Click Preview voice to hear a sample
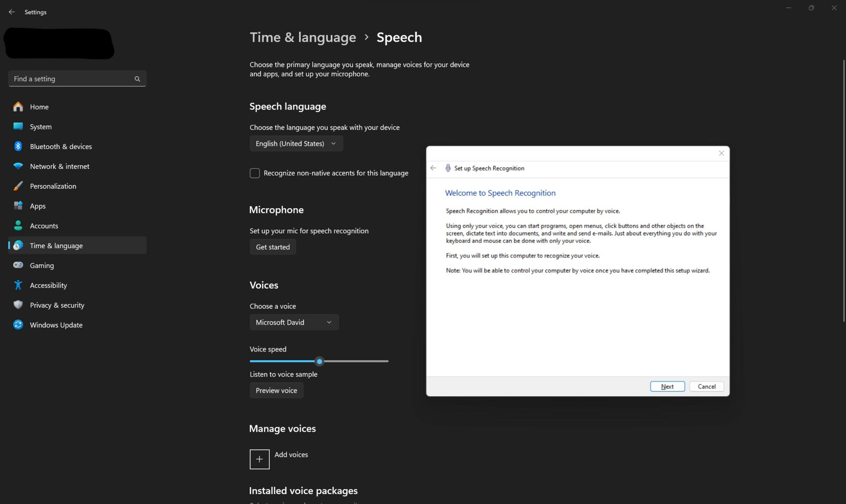Viewport: 846px width, 504px height. pos(276,390)
